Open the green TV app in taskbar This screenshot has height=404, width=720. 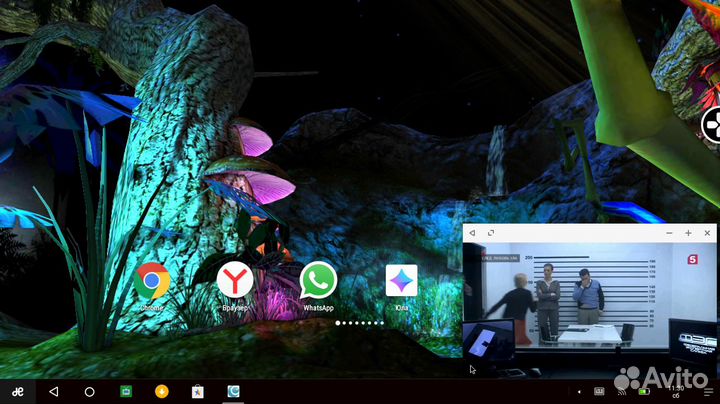126,391
